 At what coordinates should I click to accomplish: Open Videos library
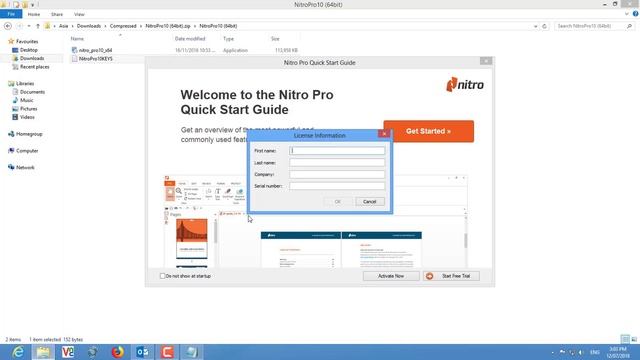pos(27,117)
